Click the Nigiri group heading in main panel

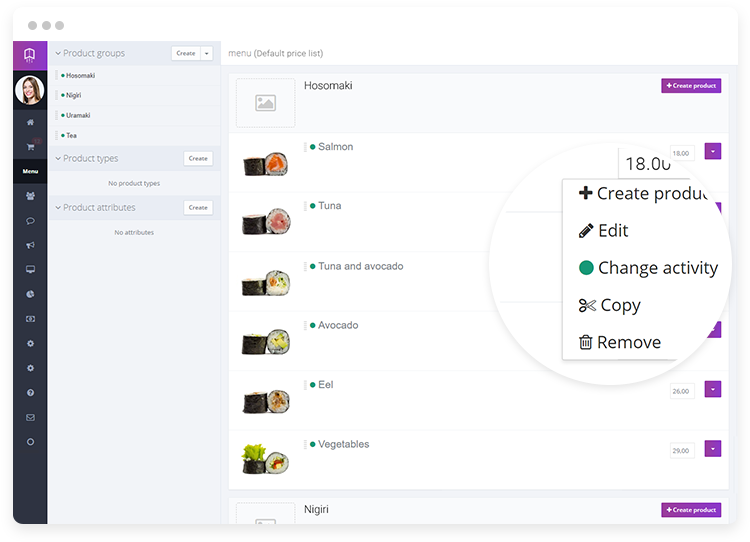(316, 509)
